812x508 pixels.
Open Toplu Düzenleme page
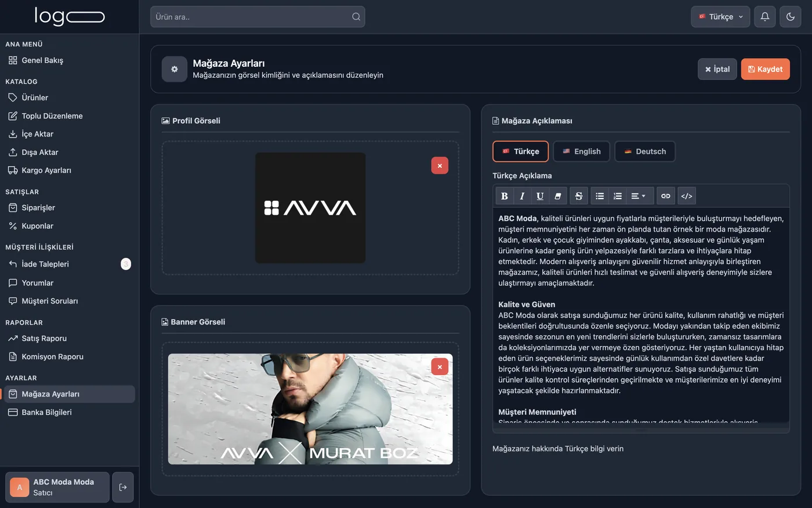[70, 116]
